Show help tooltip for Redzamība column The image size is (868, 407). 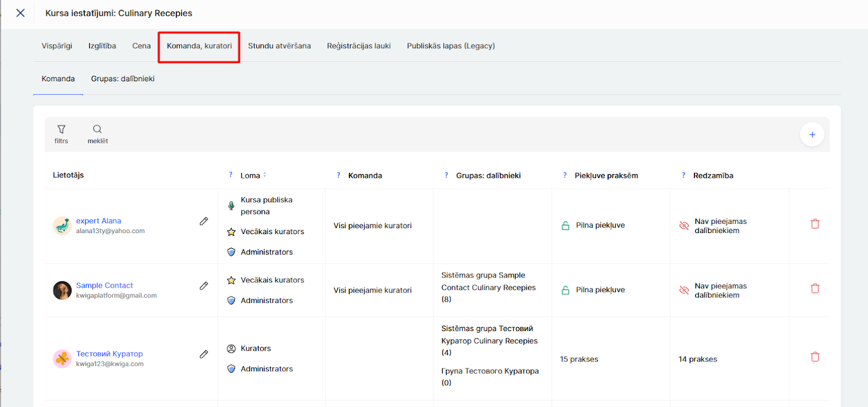pos(683,175)
